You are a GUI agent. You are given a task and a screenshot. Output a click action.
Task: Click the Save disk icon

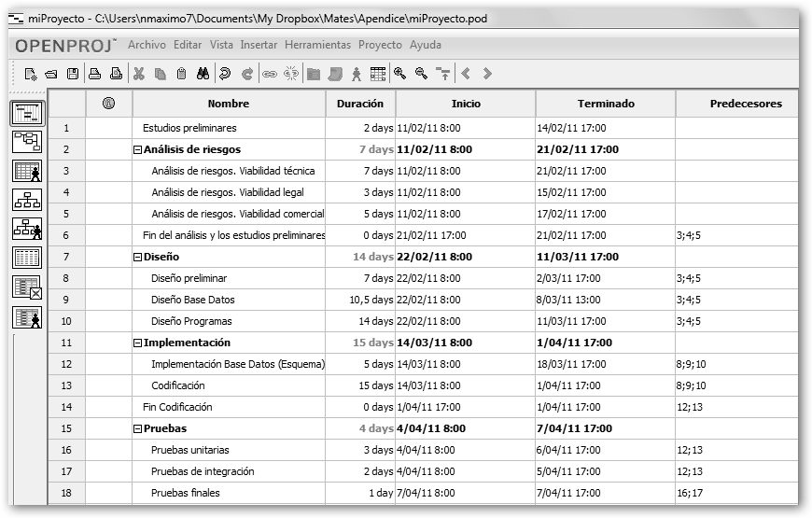[72, 74]
